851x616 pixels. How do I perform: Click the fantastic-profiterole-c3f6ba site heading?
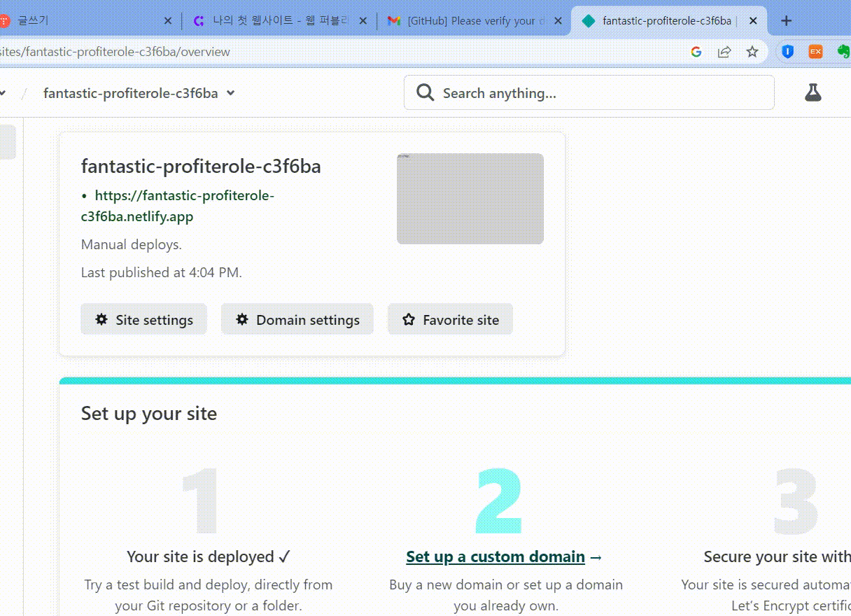[201, 167]
